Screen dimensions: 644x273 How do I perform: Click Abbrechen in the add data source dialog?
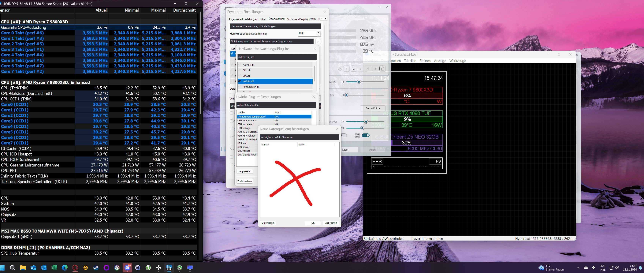(x=331, y=223)
